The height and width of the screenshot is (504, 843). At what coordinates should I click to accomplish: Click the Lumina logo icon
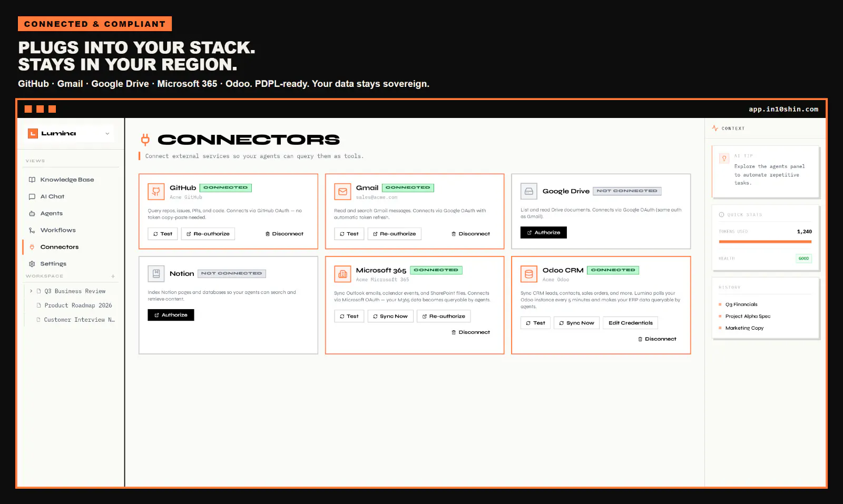click(x=33, y=133)
